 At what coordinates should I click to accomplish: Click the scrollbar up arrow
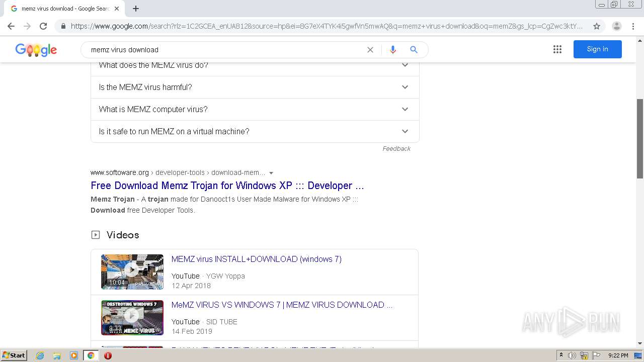click(640, 40)
